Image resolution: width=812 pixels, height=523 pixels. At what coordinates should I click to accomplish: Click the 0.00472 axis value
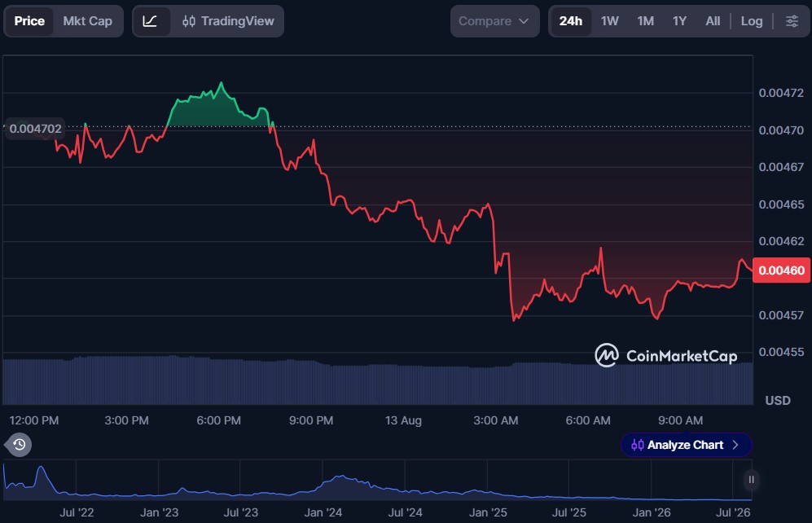click(x=781, y=93)
